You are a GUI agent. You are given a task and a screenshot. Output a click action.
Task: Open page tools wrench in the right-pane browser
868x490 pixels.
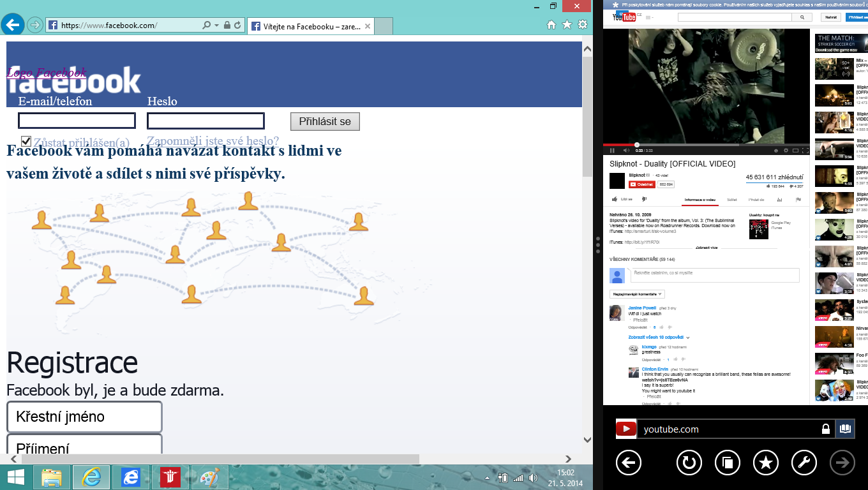(804, 463)
